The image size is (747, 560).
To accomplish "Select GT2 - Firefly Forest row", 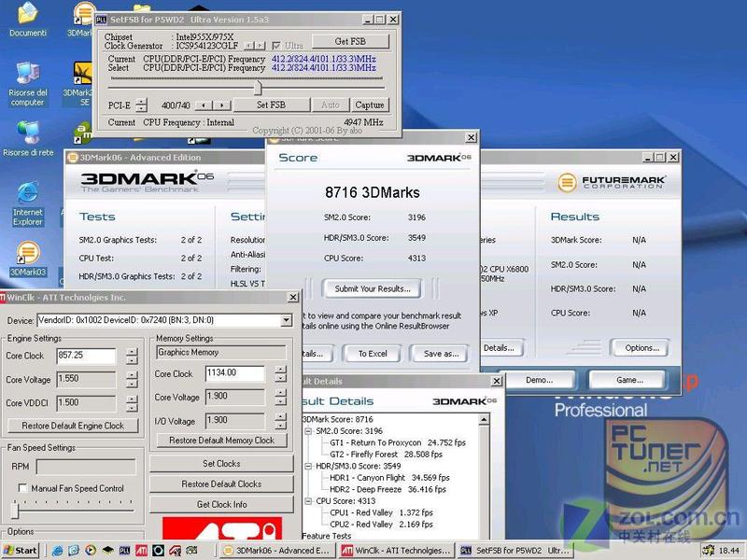I will (387, 455).
